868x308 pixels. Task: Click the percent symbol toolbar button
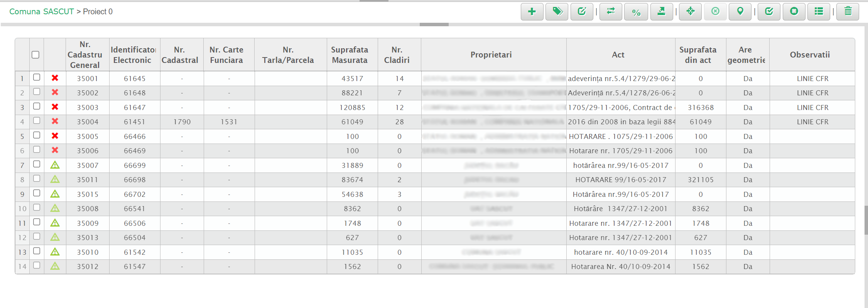[x=636, y=12]
